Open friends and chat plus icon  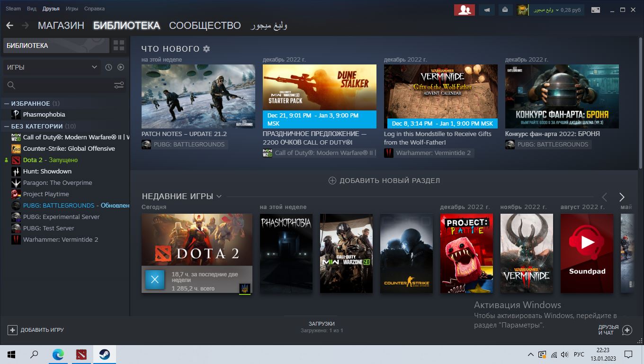coord(627,330)
